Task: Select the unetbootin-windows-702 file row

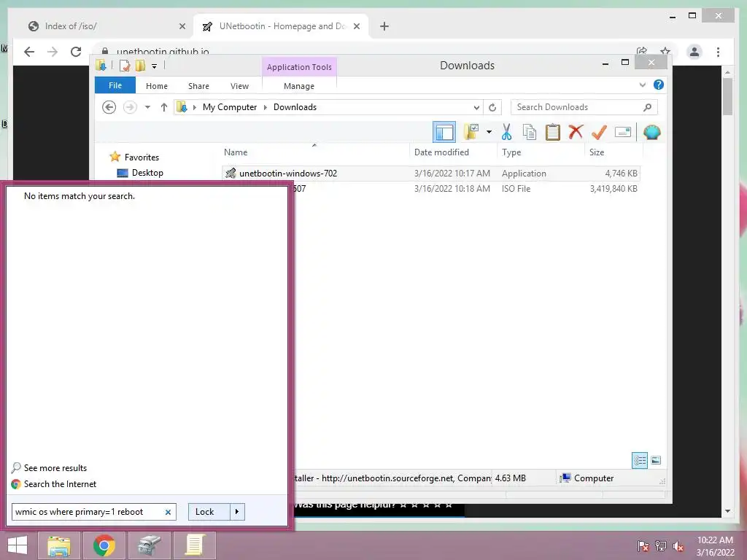Action: [x=430, y=174]
